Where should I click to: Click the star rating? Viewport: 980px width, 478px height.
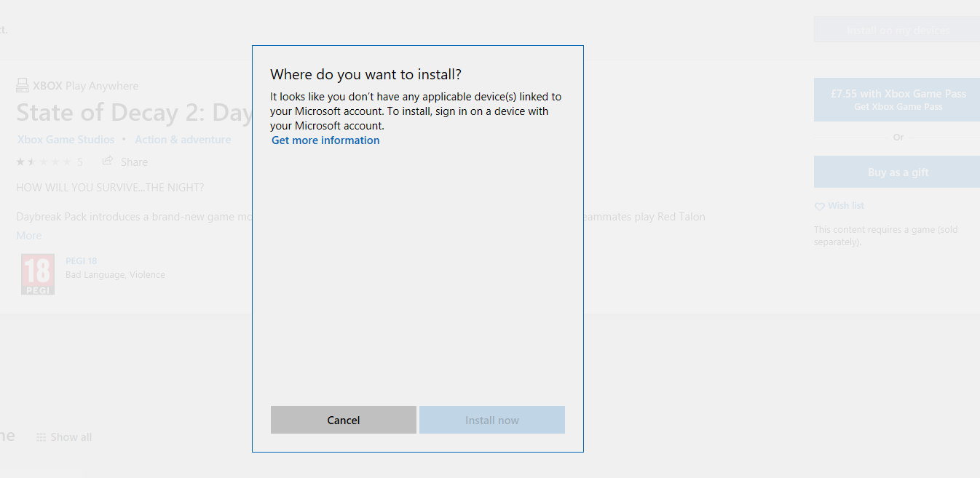click(44, 162)
